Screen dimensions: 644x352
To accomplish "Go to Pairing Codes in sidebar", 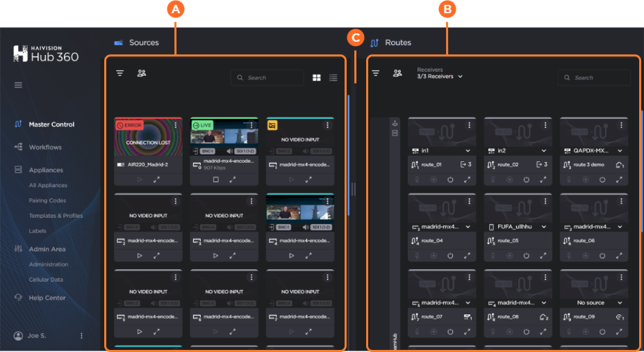I will pos(47,200).
